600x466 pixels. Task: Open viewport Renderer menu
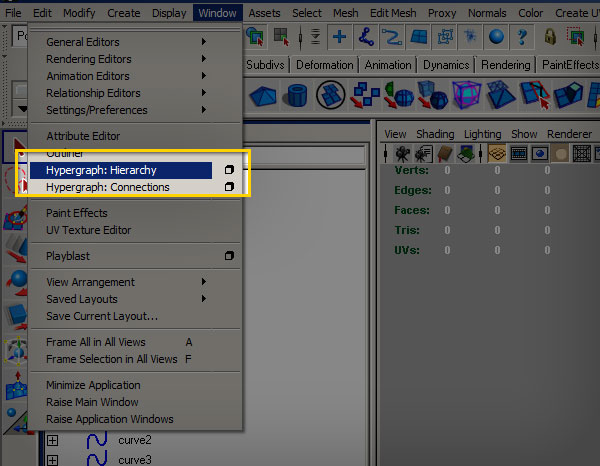pos(569,134)
